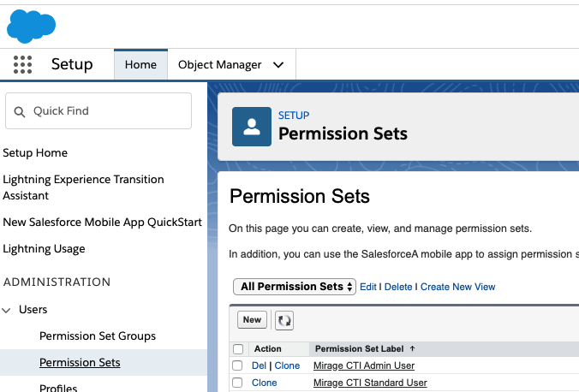Click the New permission set button
Screen dimensions: 579x392
[252, 319]
